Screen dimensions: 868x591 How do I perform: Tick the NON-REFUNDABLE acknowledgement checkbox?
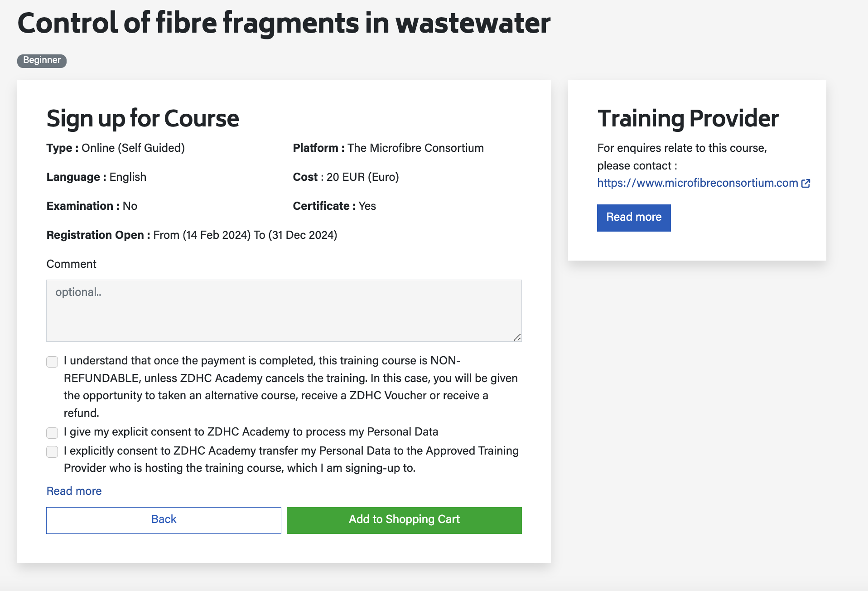pos(52,361)
